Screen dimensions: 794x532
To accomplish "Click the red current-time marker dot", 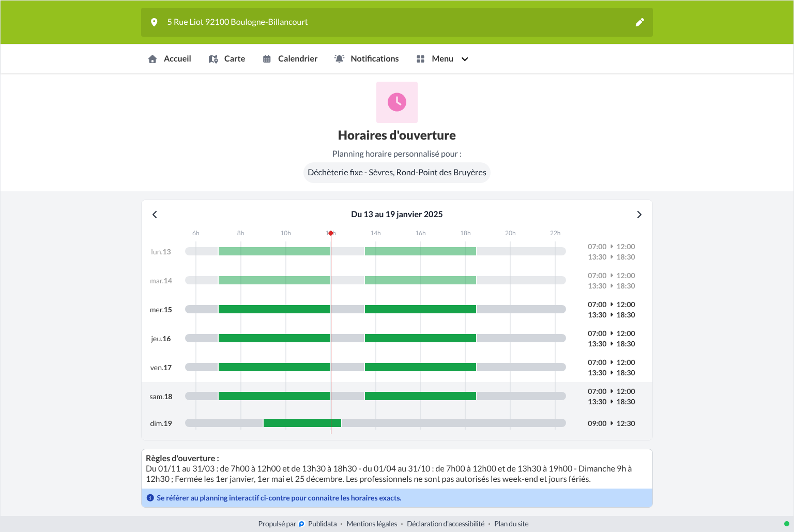I will point(331,233).
